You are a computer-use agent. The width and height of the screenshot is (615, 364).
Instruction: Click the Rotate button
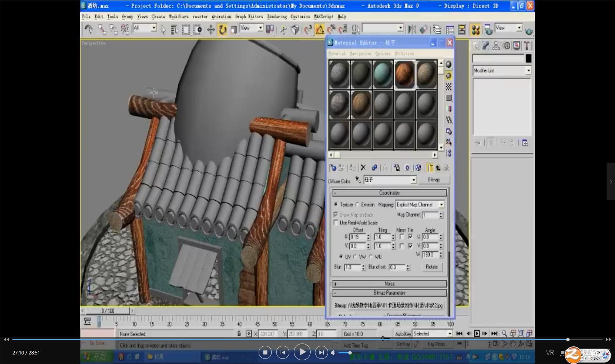431,267
